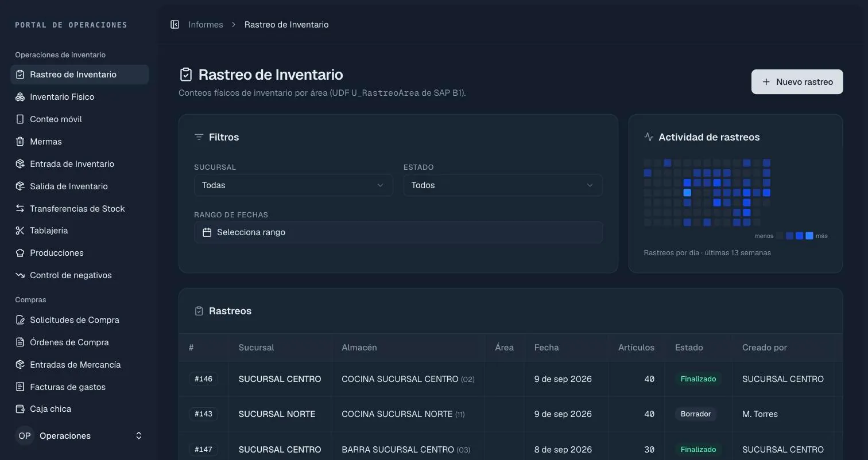Viewport: 868px width, 460px height.
Task: Click the Solicitudes de Compra edit icon
Action: pos(20,320)
